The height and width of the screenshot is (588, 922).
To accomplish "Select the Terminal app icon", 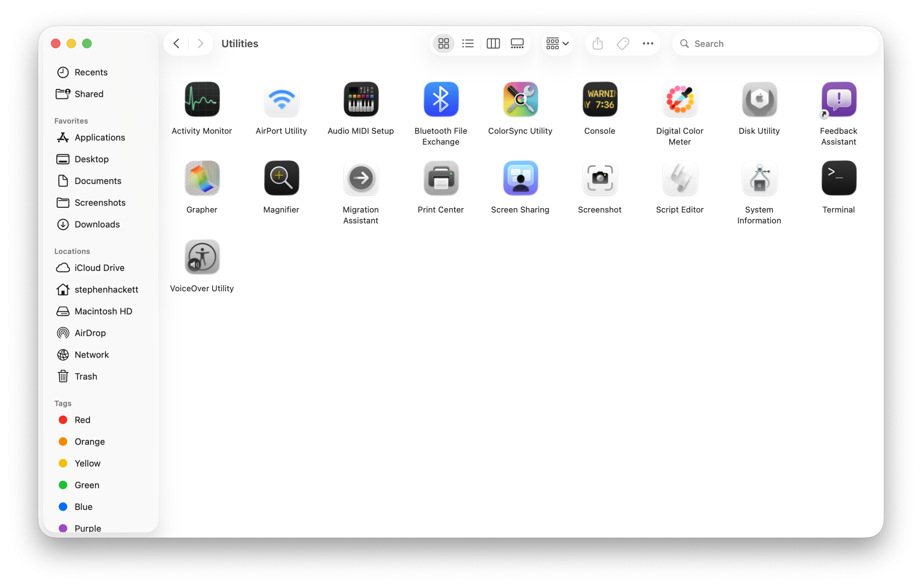I will [838, 178].
